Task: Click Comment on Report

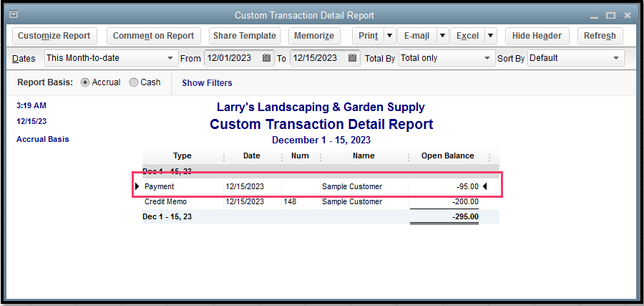Action: (x=154, y=36)
